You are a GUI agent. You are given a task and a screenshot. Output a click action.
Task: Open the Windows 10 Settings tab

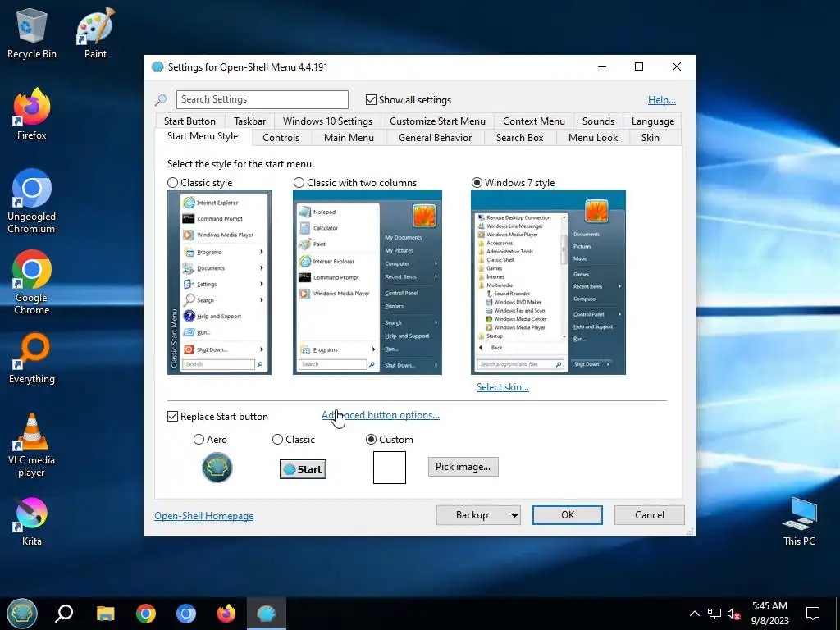tap(327, 121)
